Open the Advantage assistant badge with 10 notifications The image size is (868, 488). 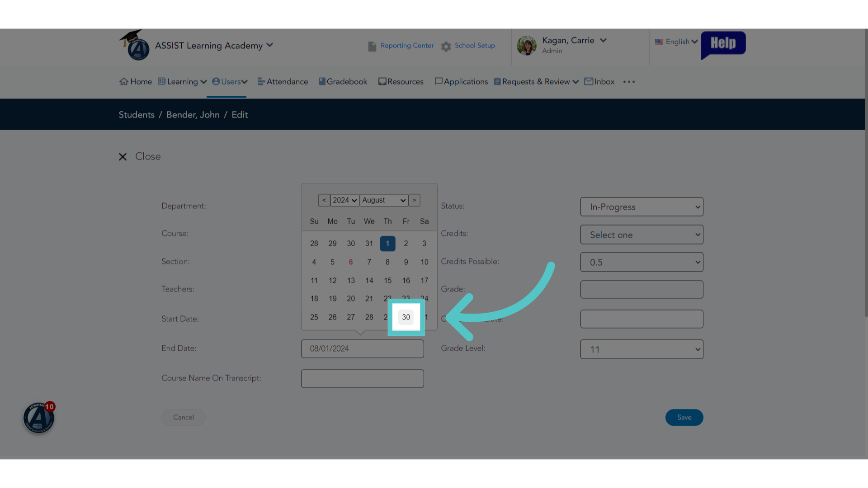click(x=39, y=418)
